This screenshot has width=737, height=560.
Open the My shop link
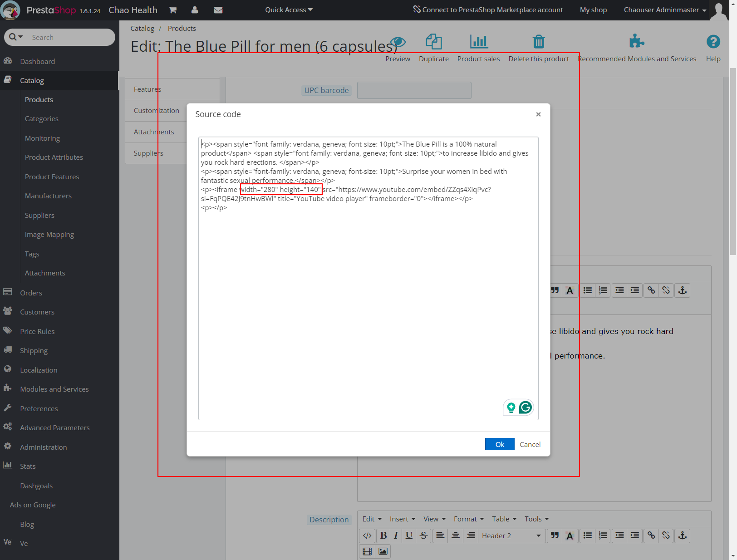tap(593, 10)
